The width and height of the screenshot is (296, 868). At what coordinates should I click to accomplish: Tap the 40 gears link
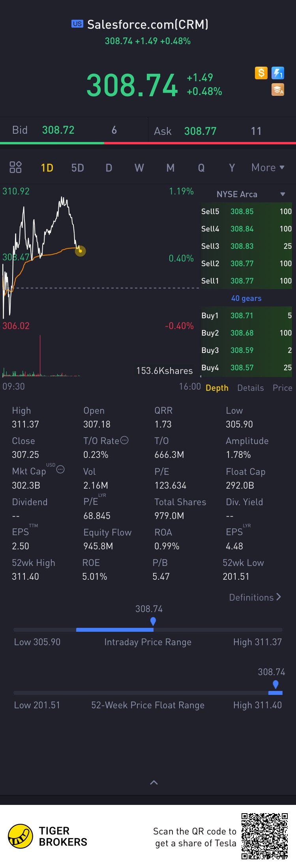246,298
